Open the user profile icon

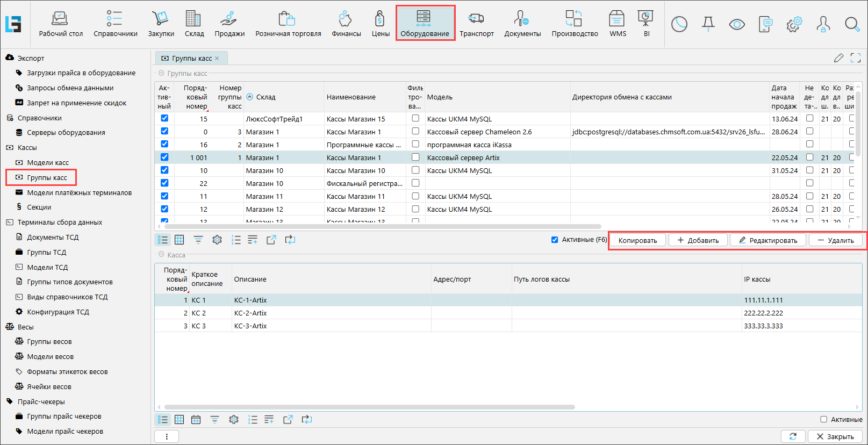(x=822, y=24)
